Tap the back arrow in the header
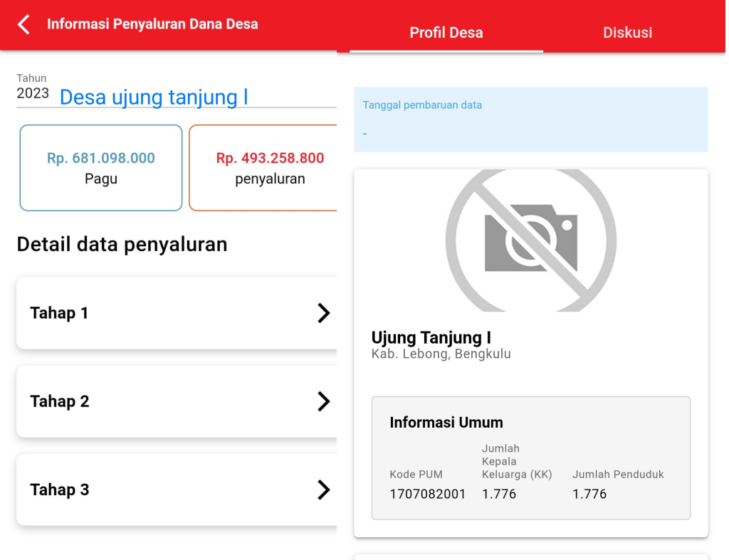The width and height of the screenshot is (729, 560). pos(24,25)
